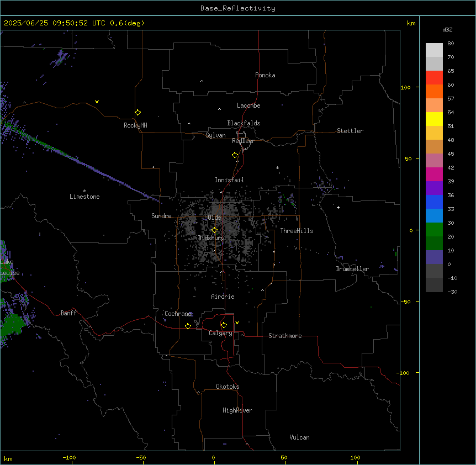Click the asterisk marker above Limestone
This screenshot has height=465, width=476.
pos(84,191)
